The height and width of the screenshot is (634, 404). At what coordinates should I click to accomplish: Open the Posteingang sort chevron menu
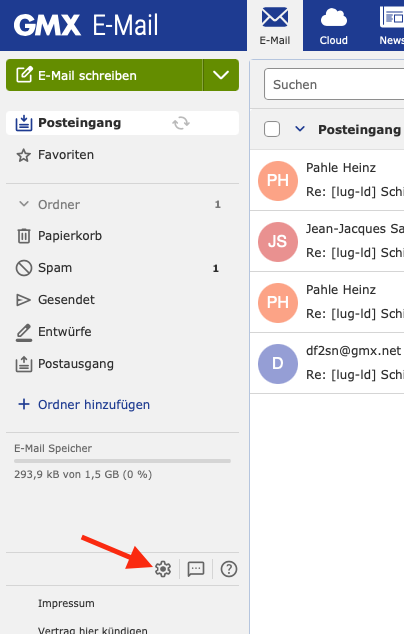[x=300, y=129]
